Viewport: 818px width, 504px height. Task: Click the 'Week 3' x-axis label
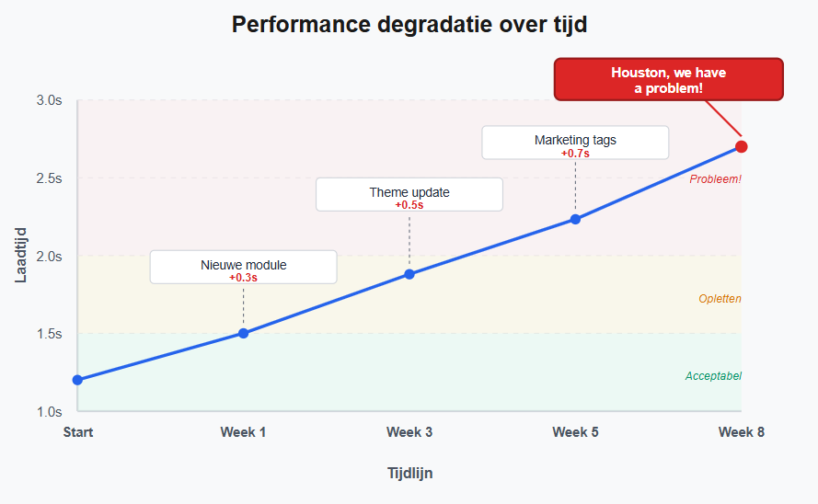[x=409, y=432]
